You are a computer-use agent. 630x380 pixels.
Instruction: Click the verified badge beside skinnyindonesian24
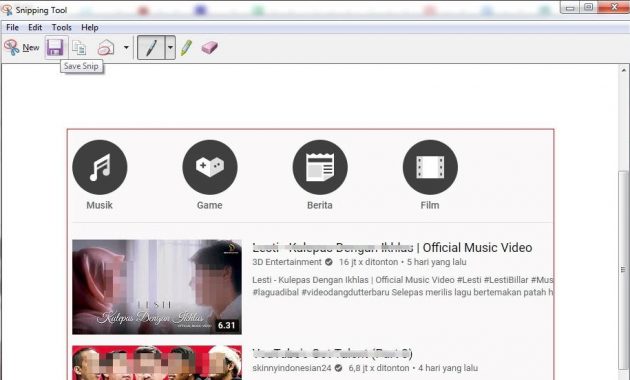pyautogui.click(x=338, y=368)
